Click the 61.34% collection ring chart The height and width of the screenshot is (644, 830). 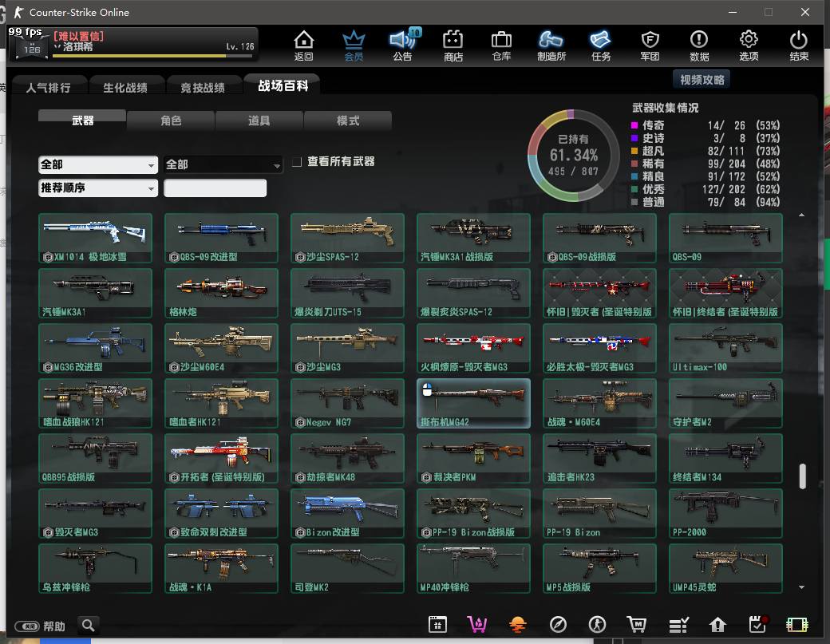[574, 156]
